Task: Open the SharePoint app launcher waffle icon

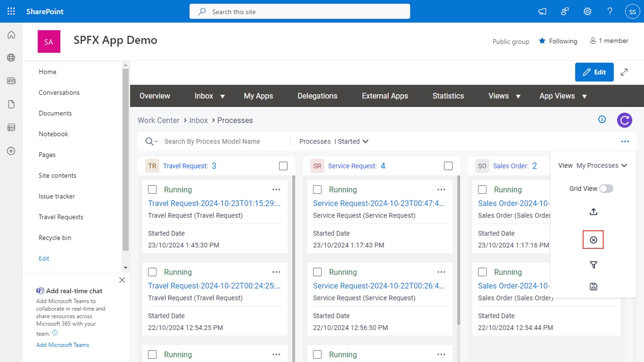Action: pyautogui.click(x=11, y=11)
